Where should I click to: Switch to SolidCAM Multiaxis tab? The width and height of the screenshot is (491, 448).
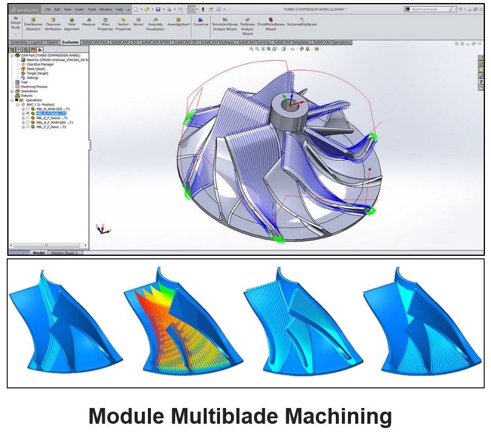click(x=218, y=42)
